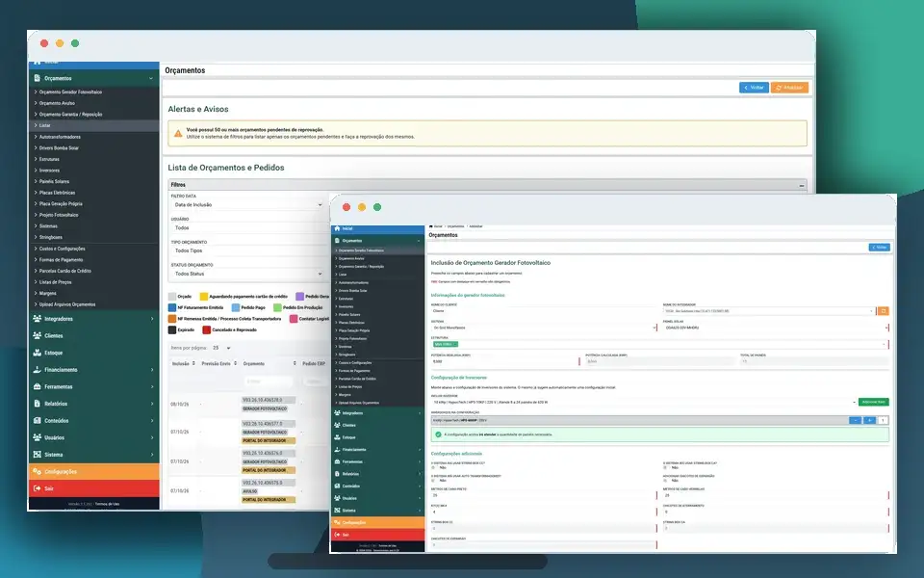Toggle the 'String Box CC' Não option
Viewport: 924px width, 578px height.
[434, 468]
